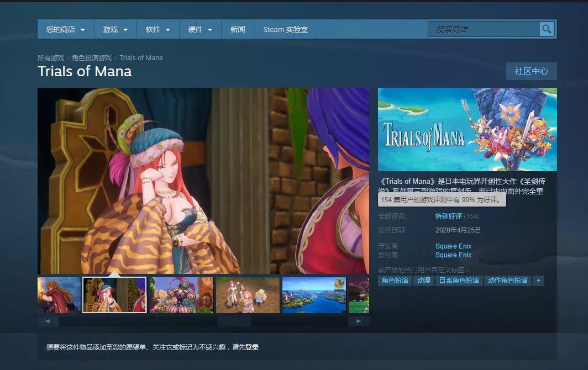Click the right arrow of thumbnail strip
The height and width of the screenshot is (370, 588).
pyautogui.click(x=359, y=321)
